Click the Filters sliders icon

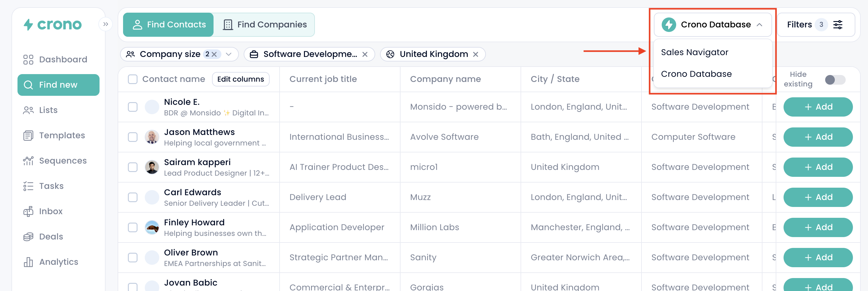(838, 25)
